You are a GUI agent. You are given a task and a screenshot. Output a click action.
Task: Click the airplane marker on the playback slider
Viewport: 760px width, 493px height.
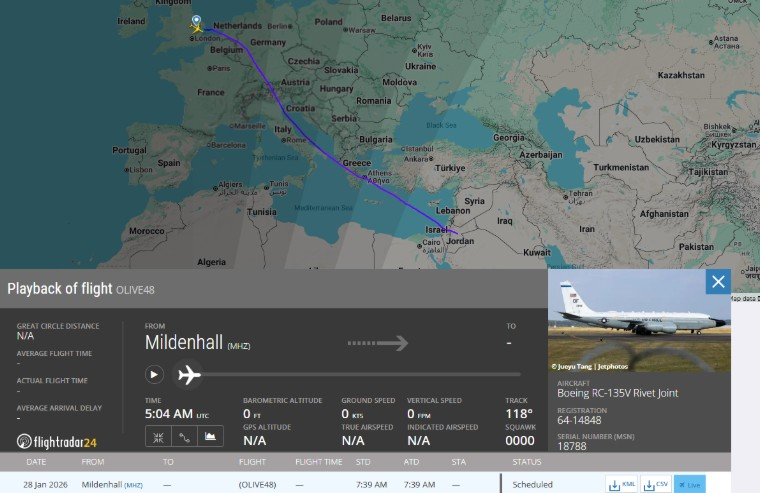pyautogui.click(x=189, y=375)
